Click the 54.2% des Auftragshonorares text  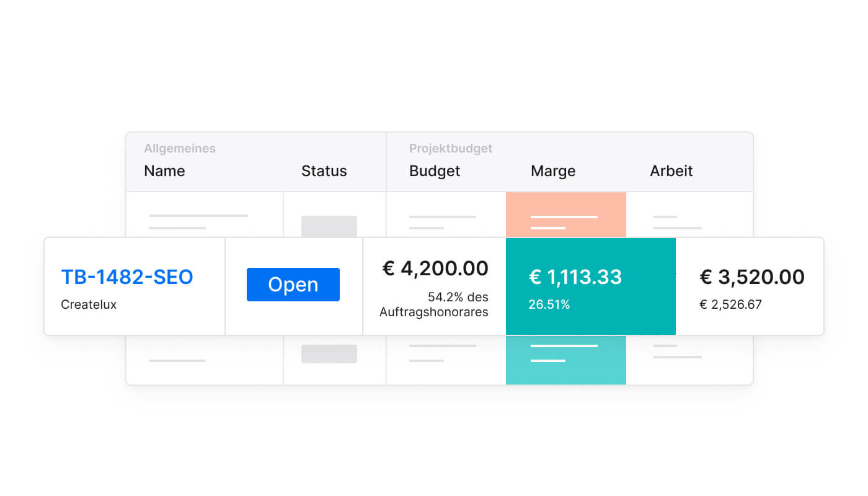(x=434, y=304)
